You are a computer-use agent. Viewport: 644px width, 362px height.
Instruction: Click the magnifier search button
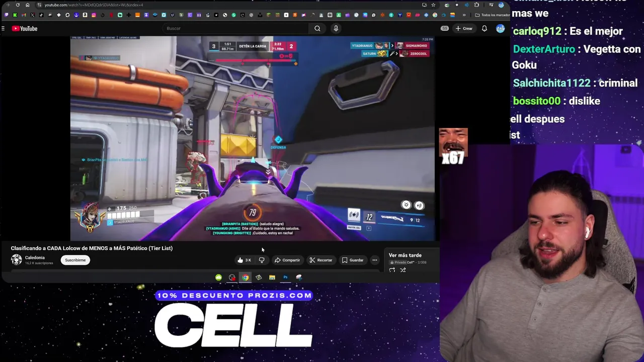pyautogui.click(x=317, y=29)
